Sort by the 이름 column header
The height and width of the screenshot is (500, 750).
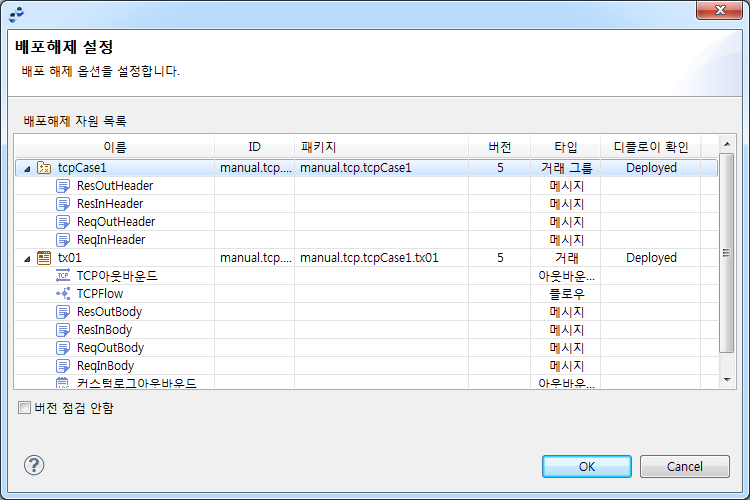pos(115,147)
